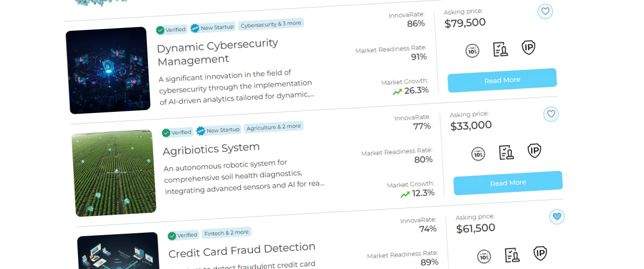Image resolution: width=644 pixels, height=269 pixels.
Task: Click the document certificate icon under $33,000
Action: pyautogui.click(x=506, y=152)
